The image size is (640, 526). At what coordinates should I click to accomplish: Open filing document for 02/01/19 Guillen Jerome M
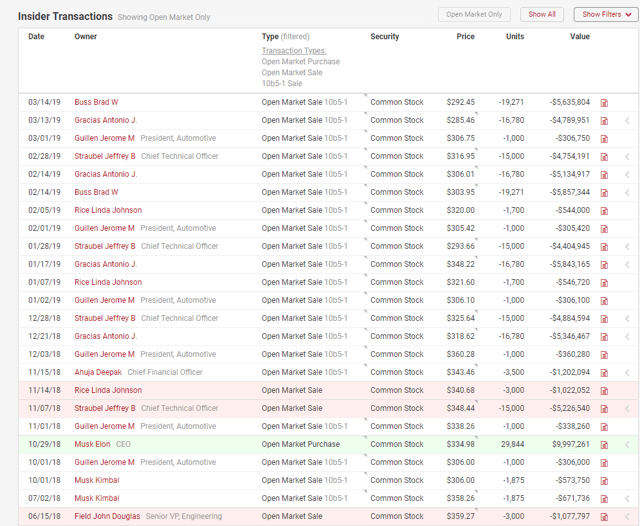pos(604,229)
